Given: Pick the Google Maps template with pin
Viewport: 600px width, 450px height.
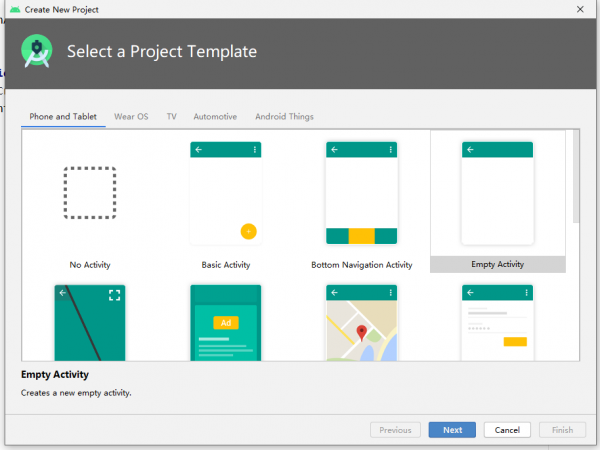Looking at the screenshot, I should [x=361, y=322].
